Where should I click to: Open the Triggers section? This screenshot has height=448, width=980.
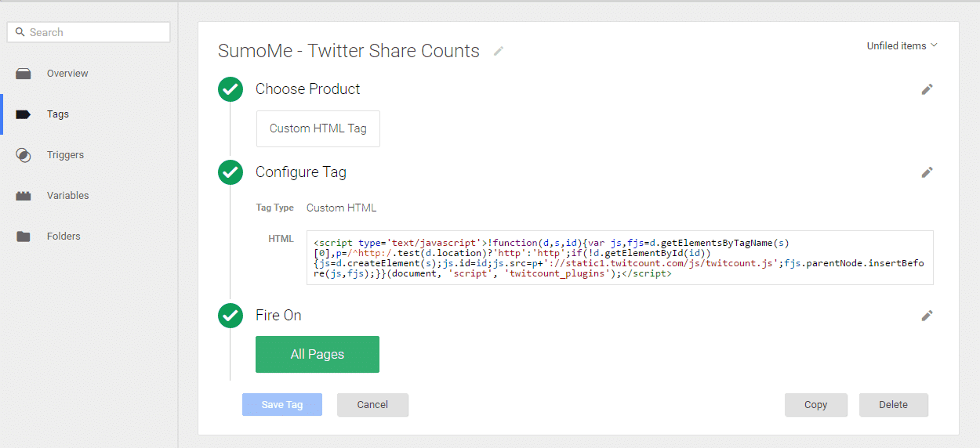(x=65, y=155)
